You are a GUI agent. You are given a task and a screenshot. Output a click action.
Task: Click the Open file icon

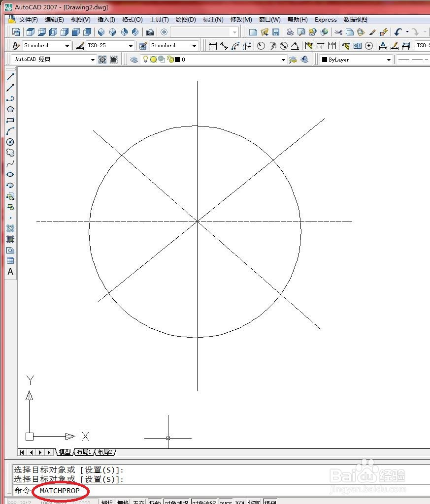265,32
